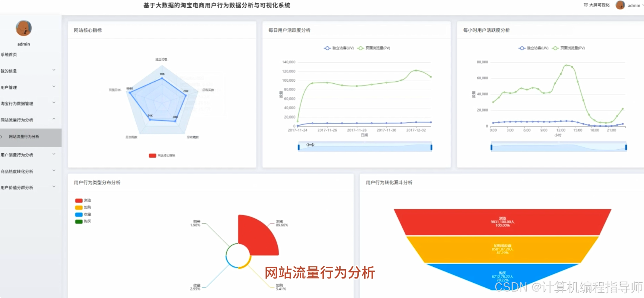This screenshot has width=644, height=298.
Task: Click the large admin avatar in sidebar
Action: [24, 28]
